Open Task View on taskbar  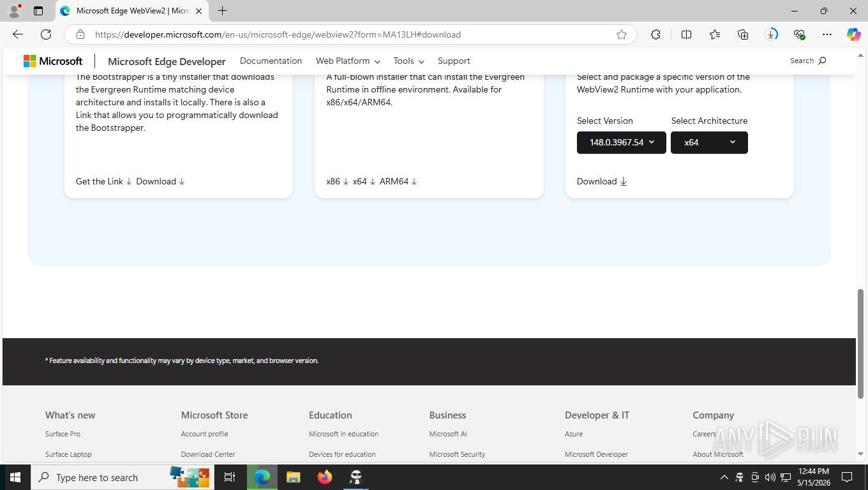coord(230,477)
